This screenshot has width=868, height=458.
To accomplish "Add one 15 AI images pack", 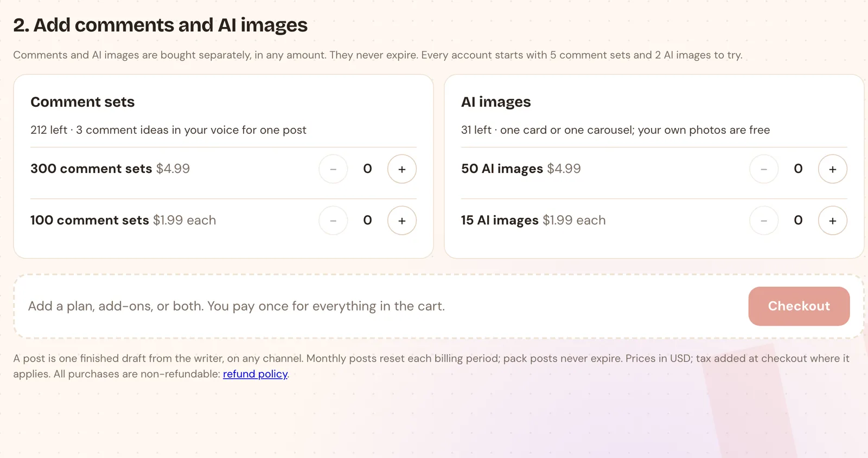I will click(833, 221).
